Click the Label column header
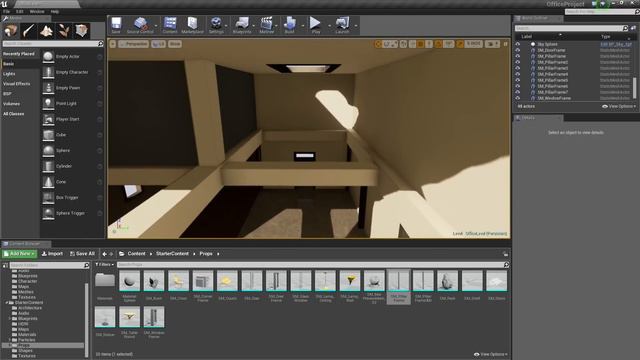Image resolution: width=640 pixels, height=360 pixels. 527,36
